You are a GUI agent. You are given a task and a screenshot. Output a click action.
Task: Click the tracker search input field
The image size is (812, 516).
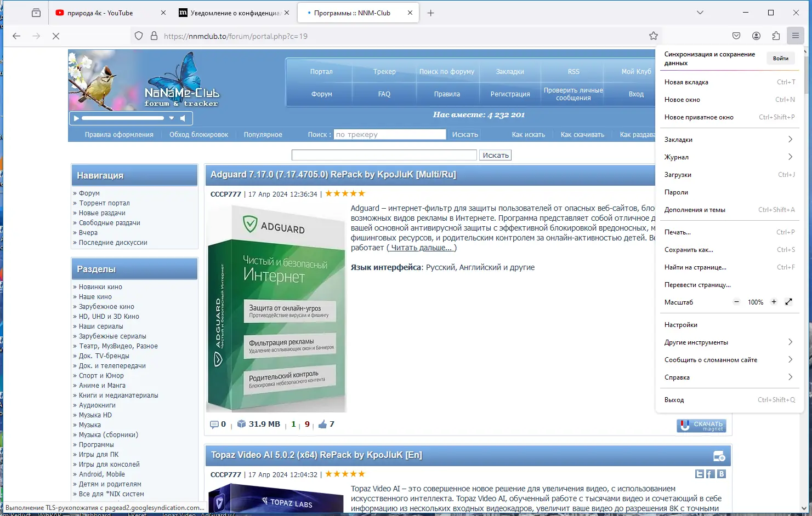tap(390, 134)
